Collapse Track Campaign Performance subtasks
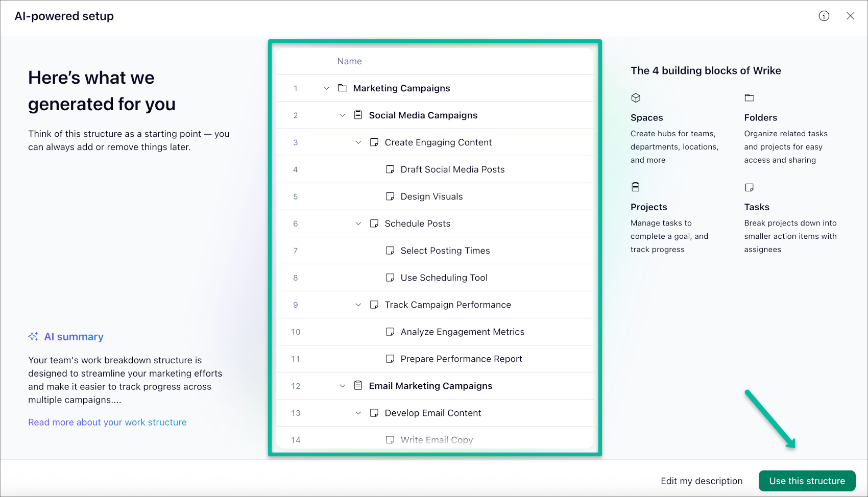Screen dimensions: 868x497 [x=358, y=305]
